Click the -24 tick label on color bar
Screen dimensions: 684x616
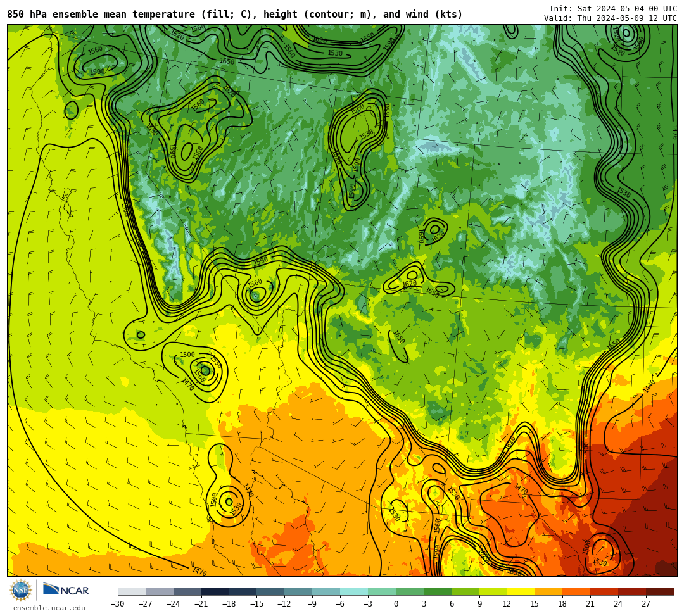174,604
